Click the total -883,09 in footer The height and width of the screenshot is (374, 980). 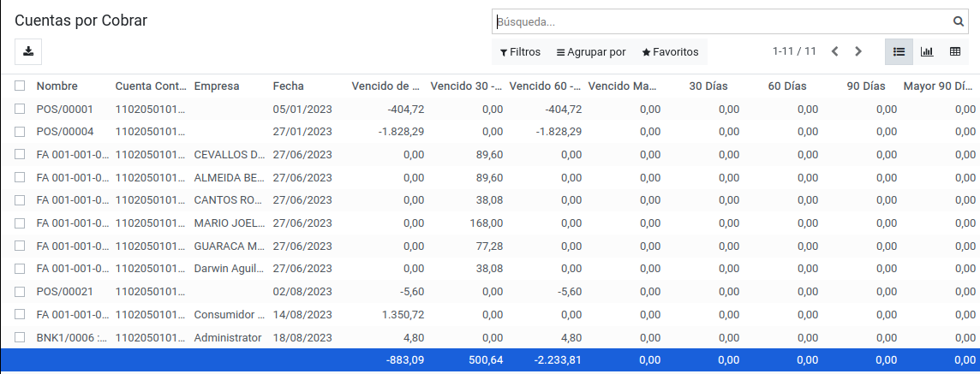tap(405, 359)
